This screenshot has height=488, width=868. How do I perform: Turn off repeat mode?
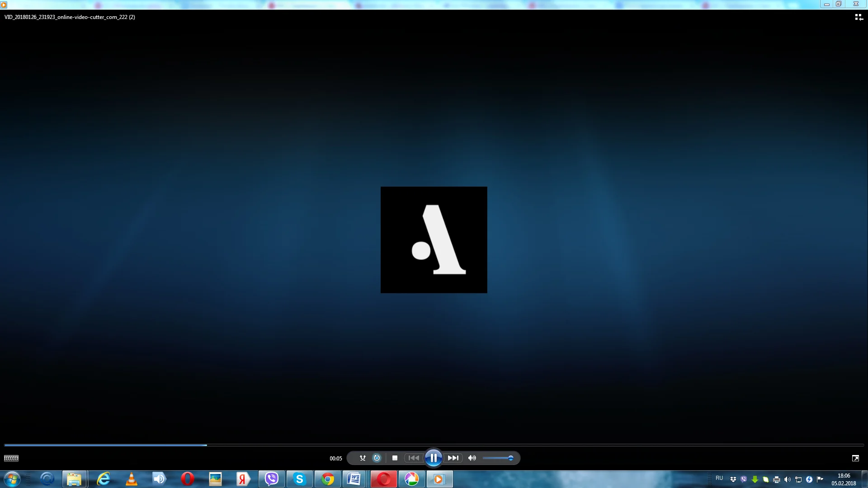tap(377, 458)
